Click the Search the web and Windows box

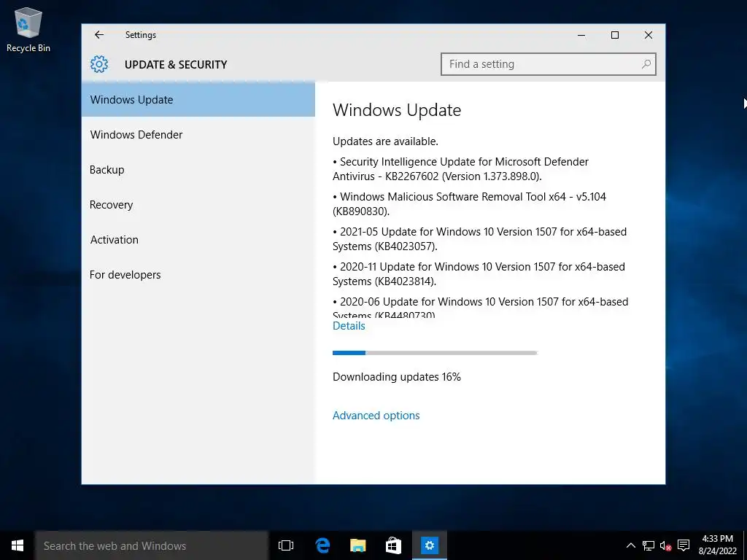[x=152, y=545]
